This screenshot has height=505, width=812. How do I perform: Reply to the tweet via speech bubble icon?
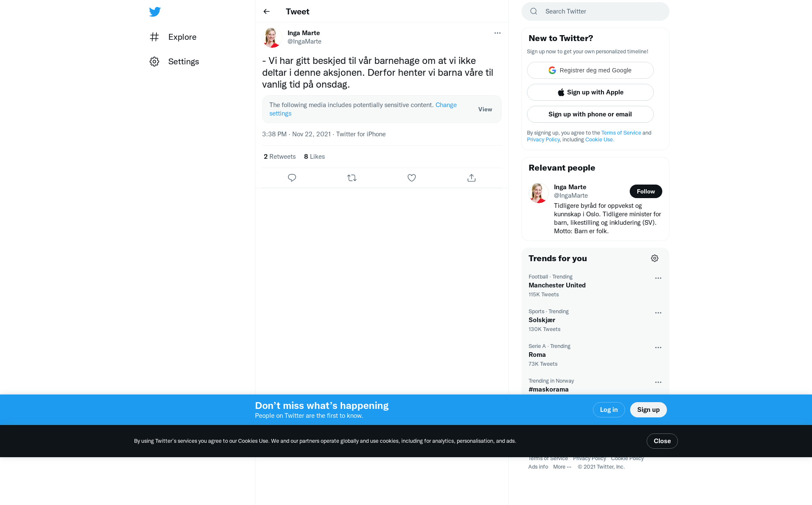[292, 178]
